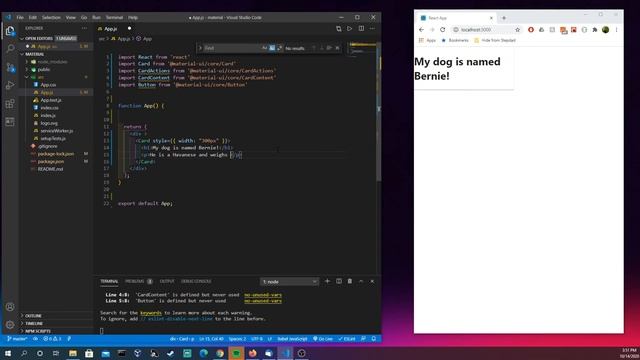Open the File menu

(20, 18)
